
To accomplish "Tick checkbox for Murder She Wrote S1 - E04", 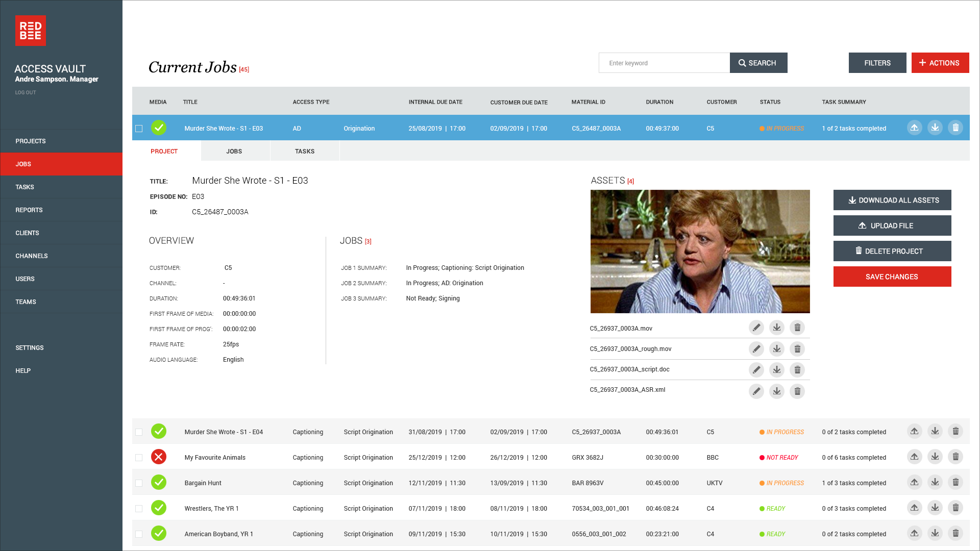I will [x=139, y=432].
